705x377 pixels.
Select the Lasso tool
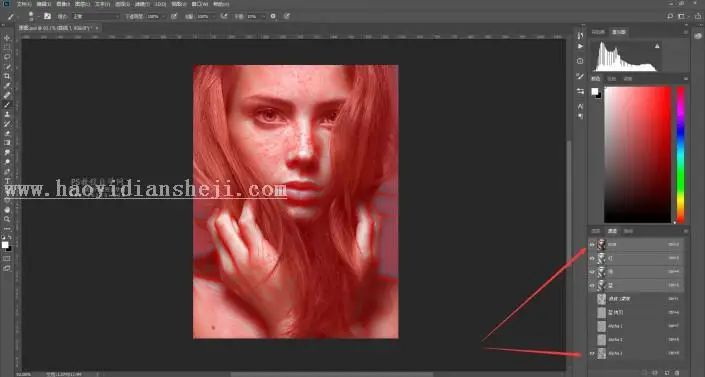coord(7,57)
